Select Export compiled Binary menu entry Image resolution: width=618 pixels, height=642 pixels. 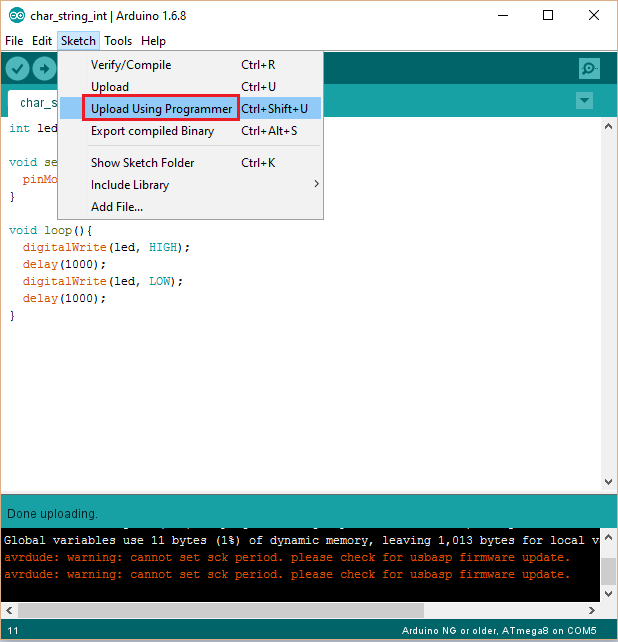[190, 131]
